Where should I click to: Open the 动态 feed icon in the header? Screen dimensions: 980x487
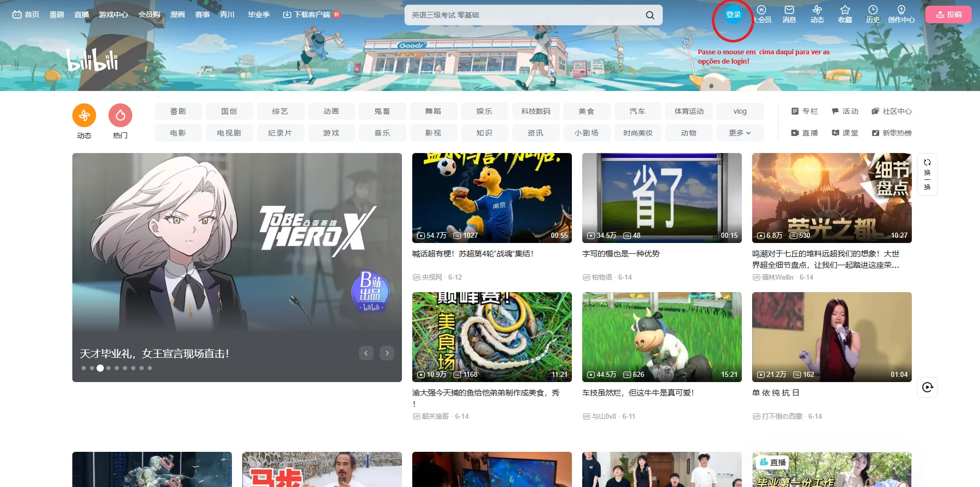(817, 14)
